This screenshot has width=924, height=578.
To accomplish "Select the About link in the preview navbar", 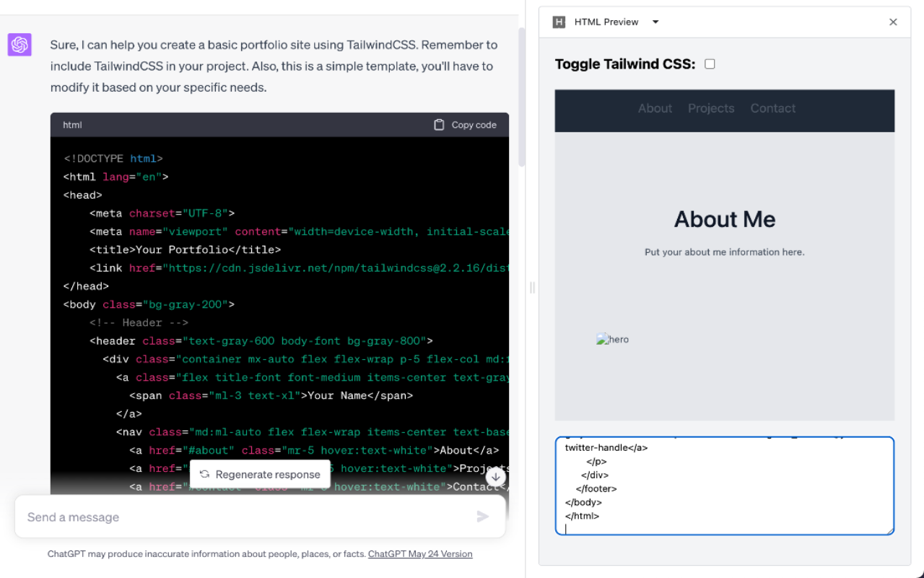I will [x=654, y=108].
